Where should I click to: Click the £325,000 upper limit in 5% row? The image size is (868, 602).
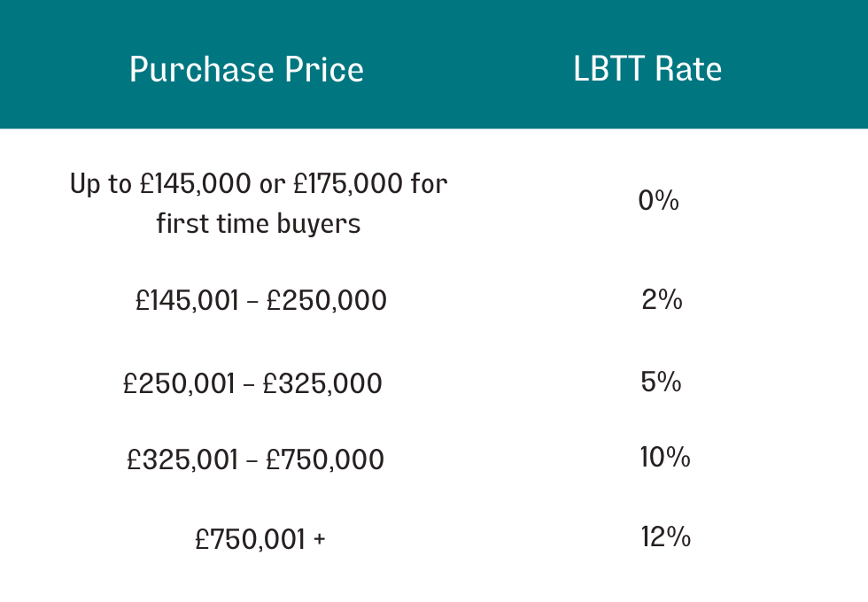322,383
